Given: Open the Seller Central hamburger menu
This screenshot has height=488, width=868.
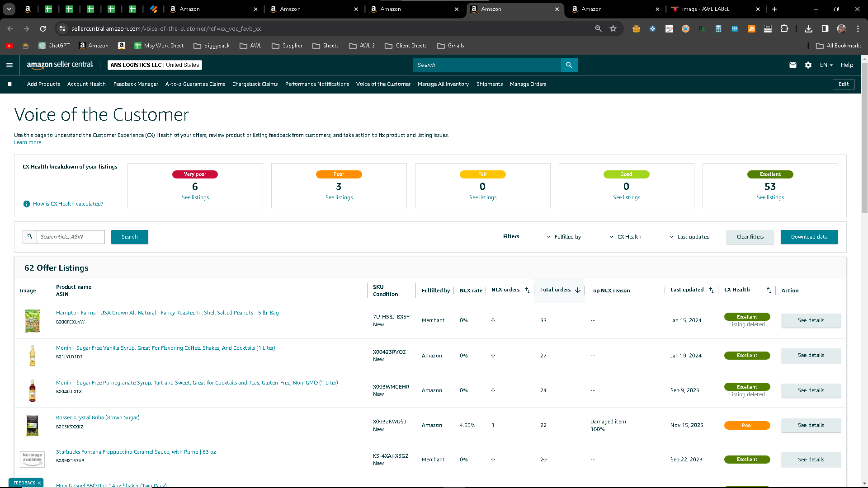Looking at the screenshot, I should coord(9,65).
